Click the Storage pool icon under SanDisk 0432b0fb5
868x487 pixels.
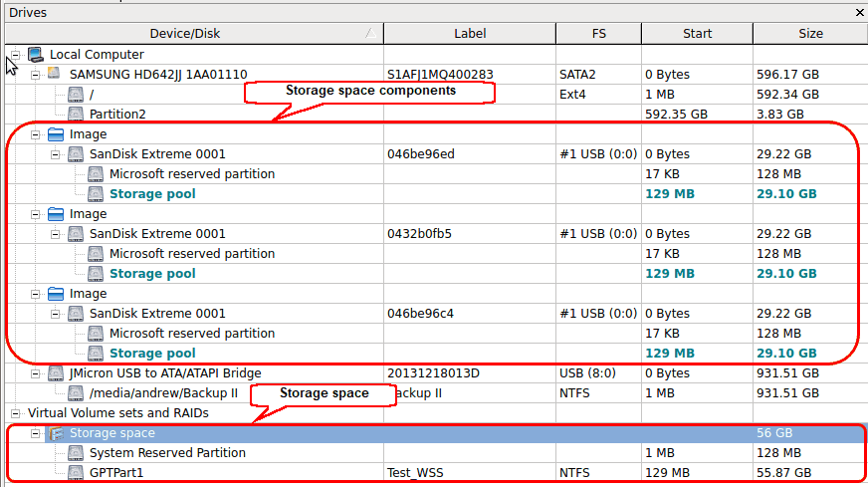pyautogui.click(x=96, y=274)
